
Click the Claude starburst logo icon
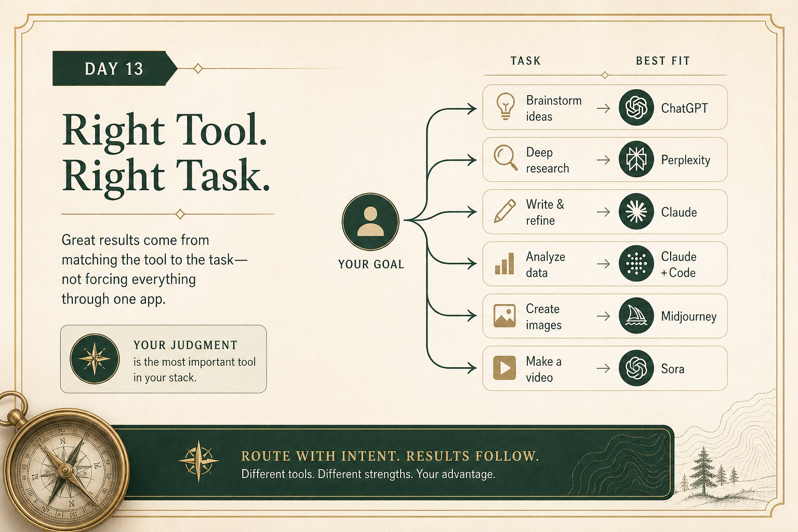point(636,211)
